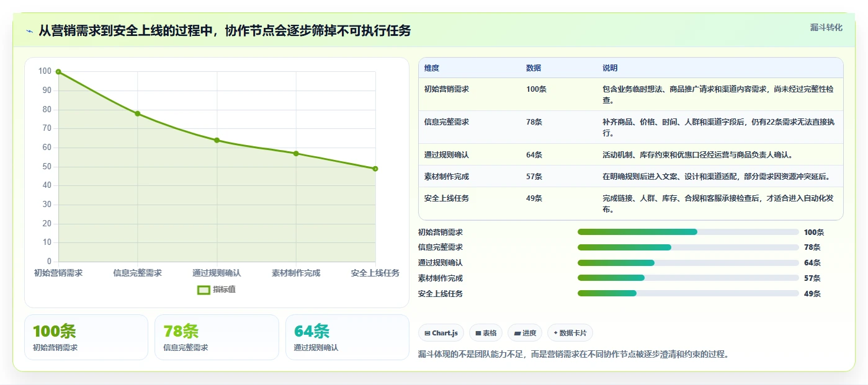Screen dimensions: 868x385
Task: Click the 64条 value in the table
Action: tap(534, 155)
